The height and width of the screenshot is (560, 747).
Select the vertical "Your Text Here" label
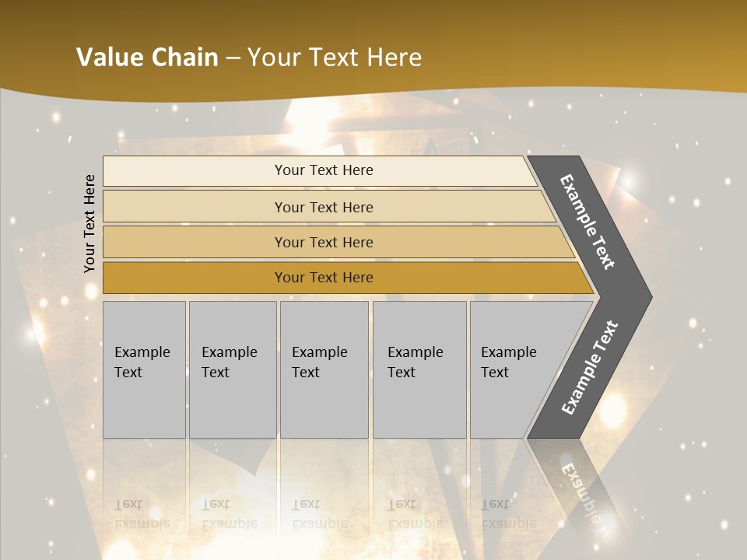click(x=90, y=223)
